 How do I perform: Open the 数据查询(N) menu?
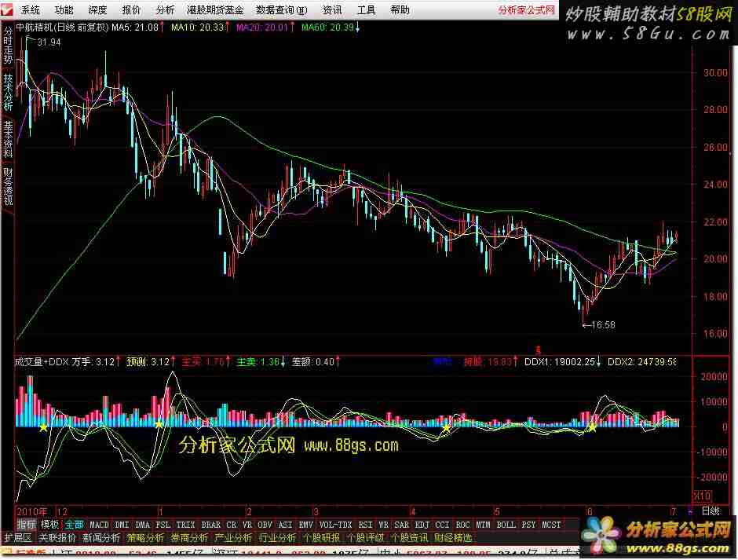pos(281,9)
